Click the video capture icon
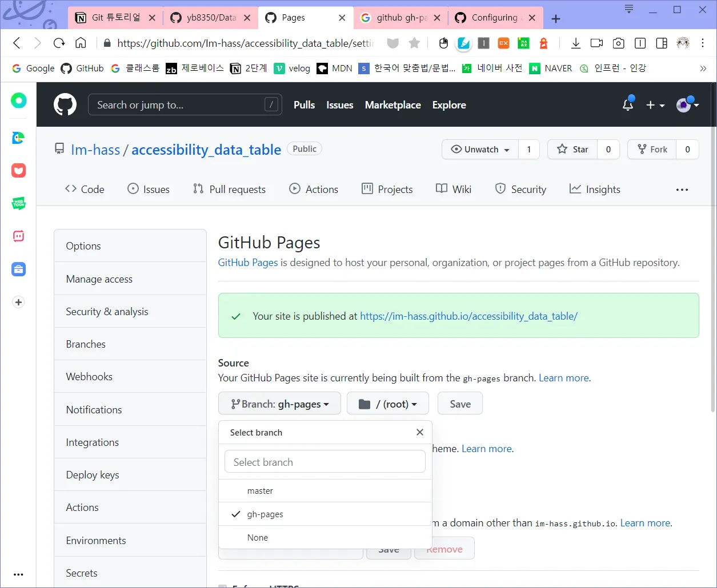 point(597,43)
